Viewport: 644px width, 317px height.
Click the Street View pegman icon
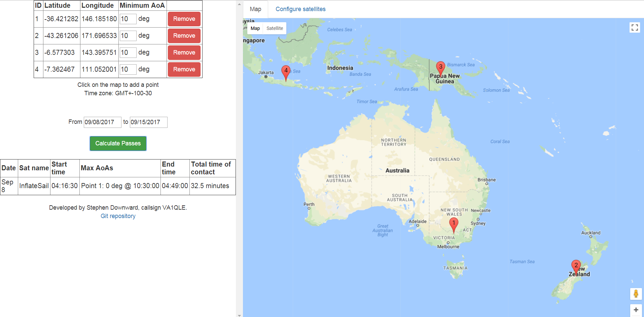click(x=636, y=294)
